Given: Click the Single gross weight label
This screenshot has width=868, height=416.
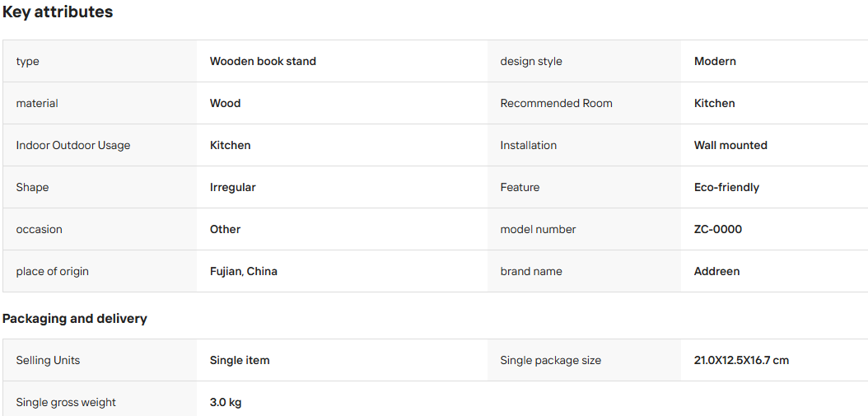Looking at the screenshot, I should 66,403.
